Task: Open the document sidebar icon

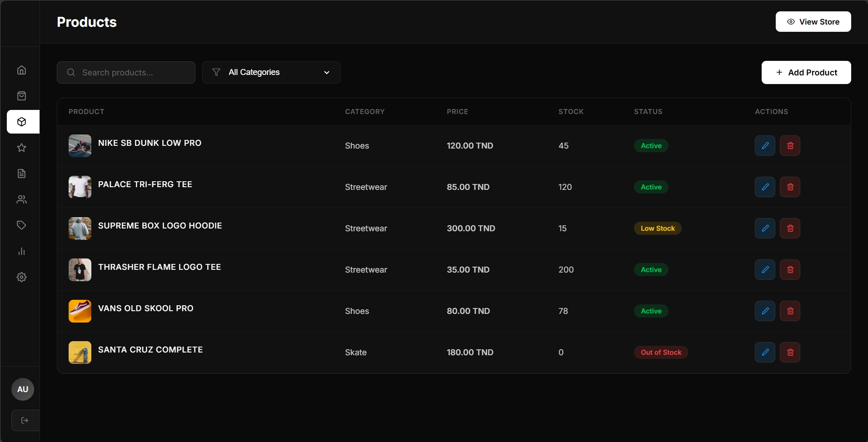Action: (x=21, y=174)
